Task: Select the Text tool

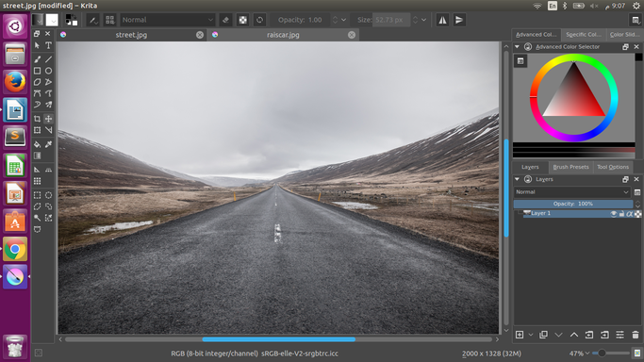Action: [x=48, y=45]
